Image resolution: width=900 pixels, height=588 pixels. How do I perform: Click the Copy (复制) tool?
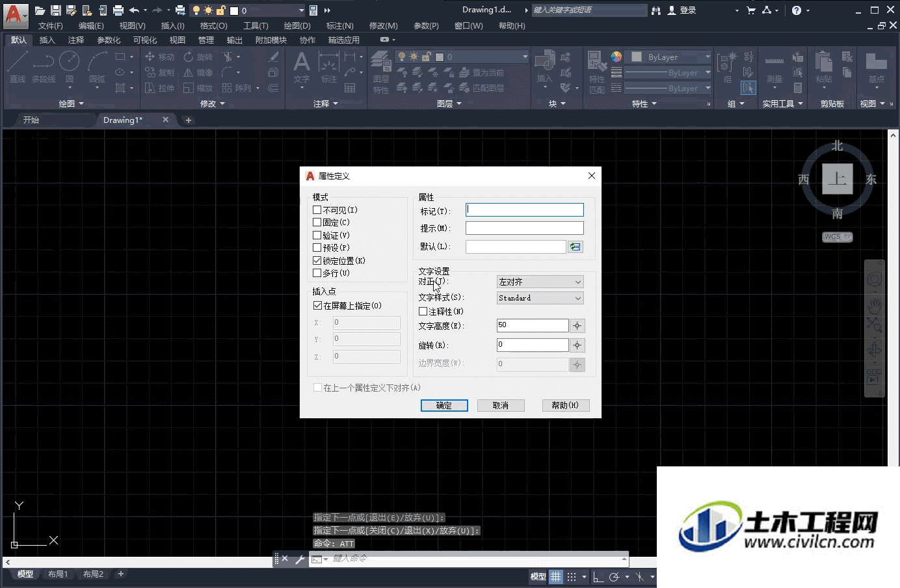click(x=159, y=72)
